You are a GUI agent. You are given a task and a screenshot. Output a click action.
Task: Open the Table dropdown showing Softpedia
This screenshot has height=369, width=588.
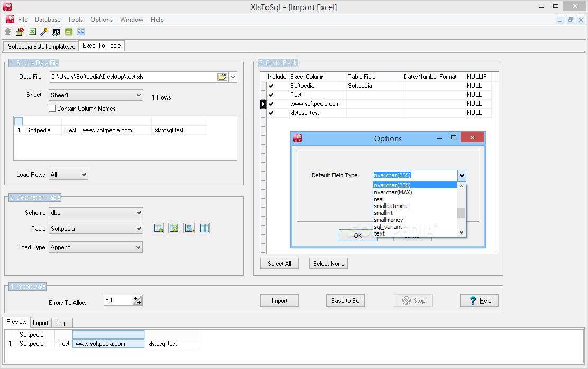pos(96,229)
